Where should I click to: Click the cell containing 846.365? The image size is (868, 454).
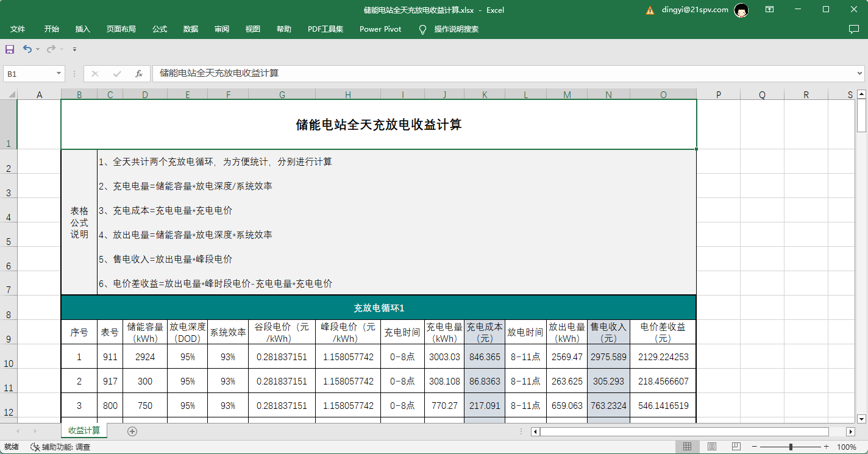pyautogui.click(x=485, y=356)
